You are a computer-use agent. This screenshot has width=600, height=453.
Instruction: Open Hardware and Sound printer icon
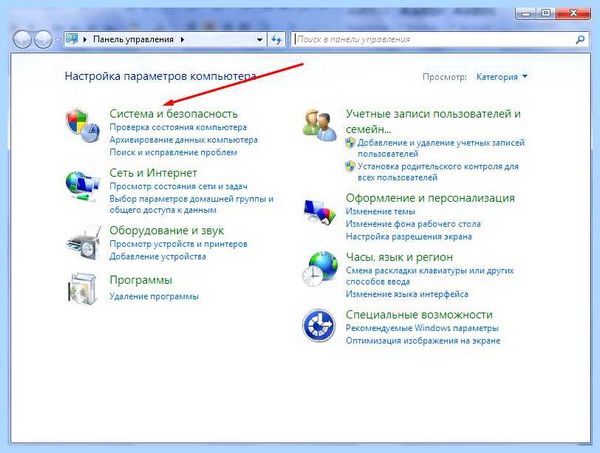(83, 243)
